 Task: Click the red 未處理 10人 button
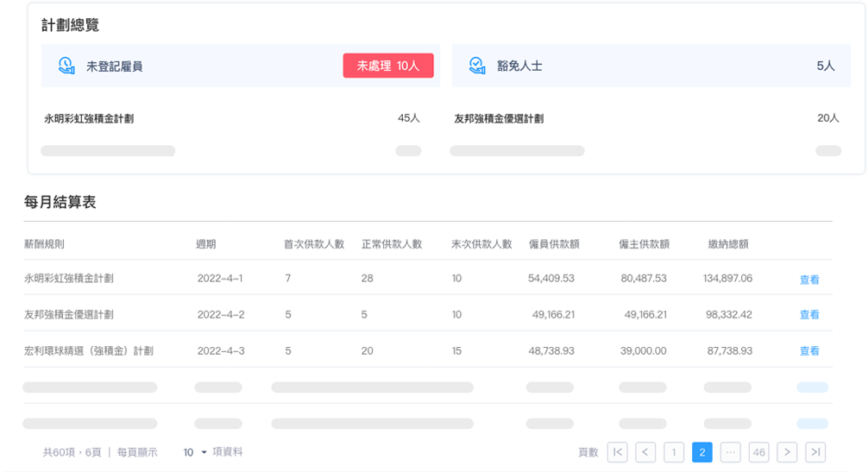(388, 66)
